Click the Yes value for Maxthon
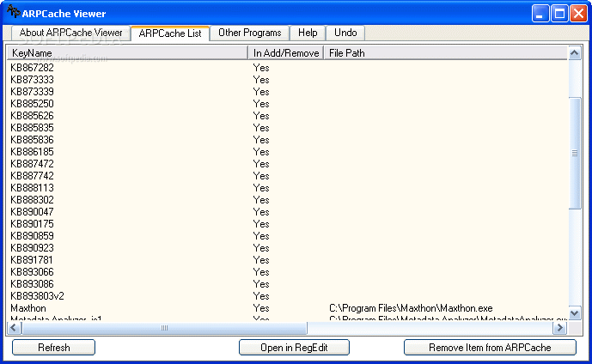 [261, 308]
